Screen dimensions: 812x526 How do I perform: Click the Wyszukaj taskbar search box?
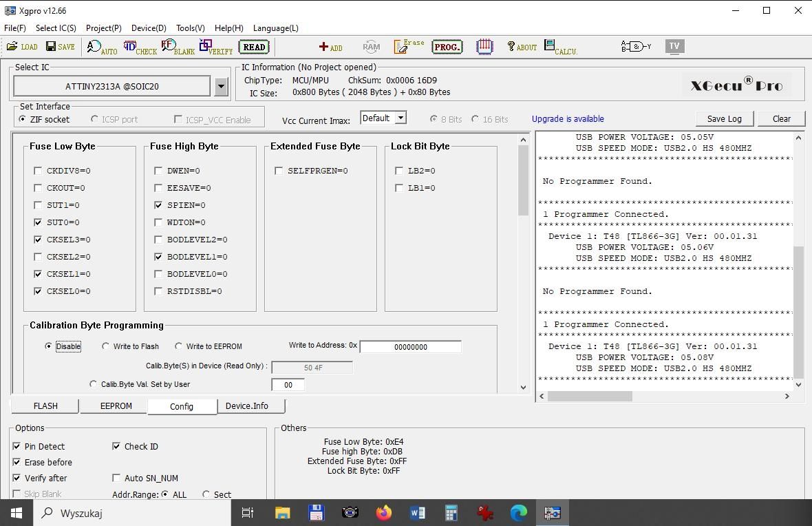click(132, 513)
